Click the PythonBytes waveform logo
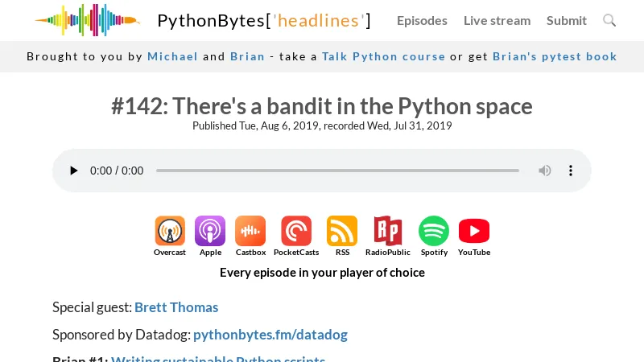This screenshot has height=362, width=644. [87, 20]
